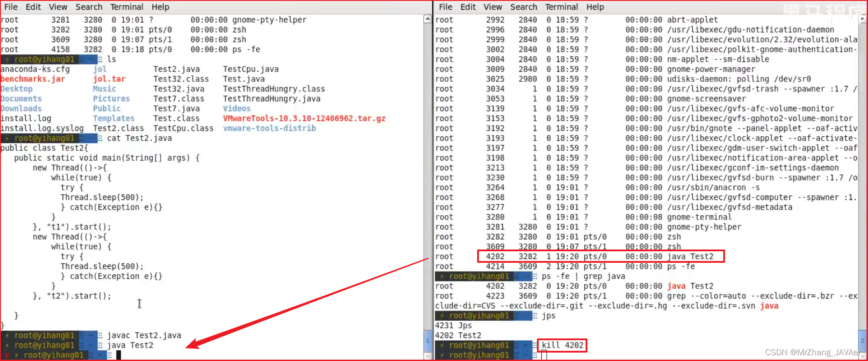Click right terminal scrollbar up arrow

[862, 19]
